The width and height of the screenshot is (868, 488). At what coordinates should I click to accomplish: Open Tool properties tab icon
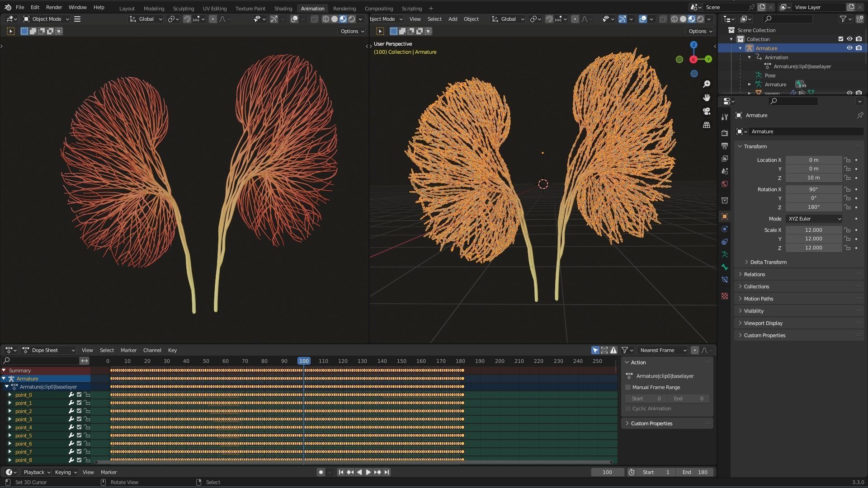click(x=725, y=117)
